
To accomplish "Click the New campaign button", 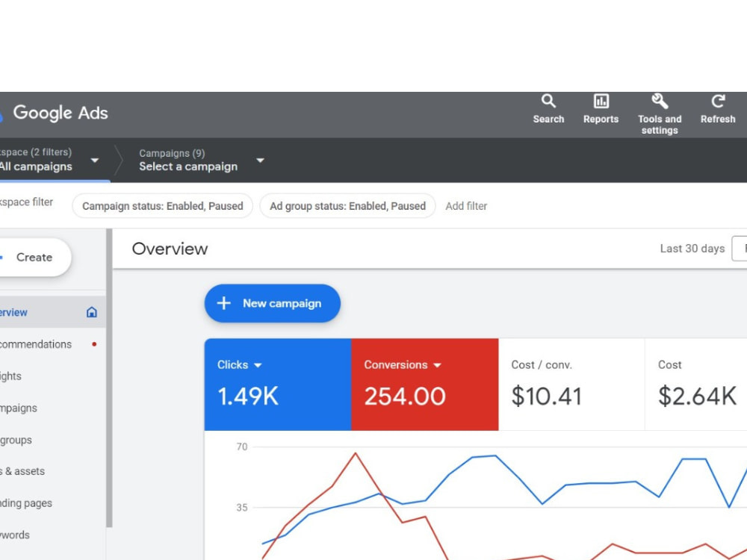I will pos(273,303).
